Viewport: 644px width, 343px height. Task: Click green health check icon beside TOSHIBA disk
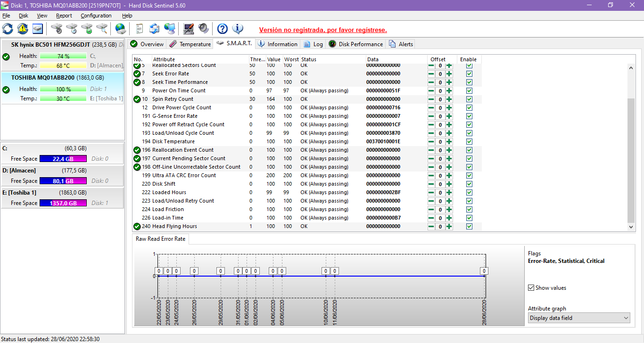coord(6,90)
